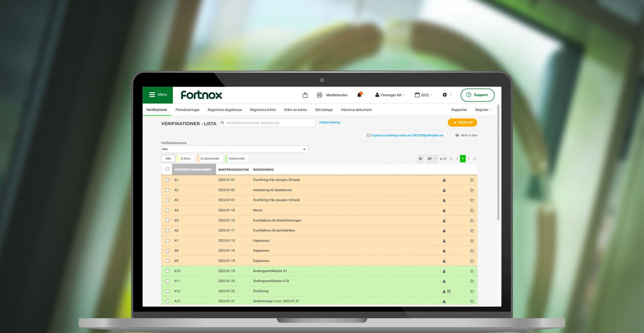Go to next page arrow

pyautogui.click(x=469, y=159)
